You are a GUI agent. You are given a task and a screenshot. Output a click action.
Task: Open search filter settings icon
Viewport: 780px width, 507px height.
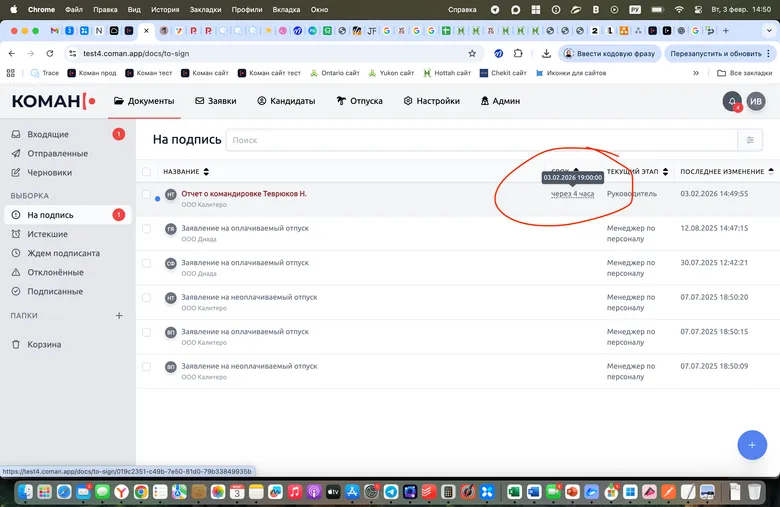click(751, 140)
